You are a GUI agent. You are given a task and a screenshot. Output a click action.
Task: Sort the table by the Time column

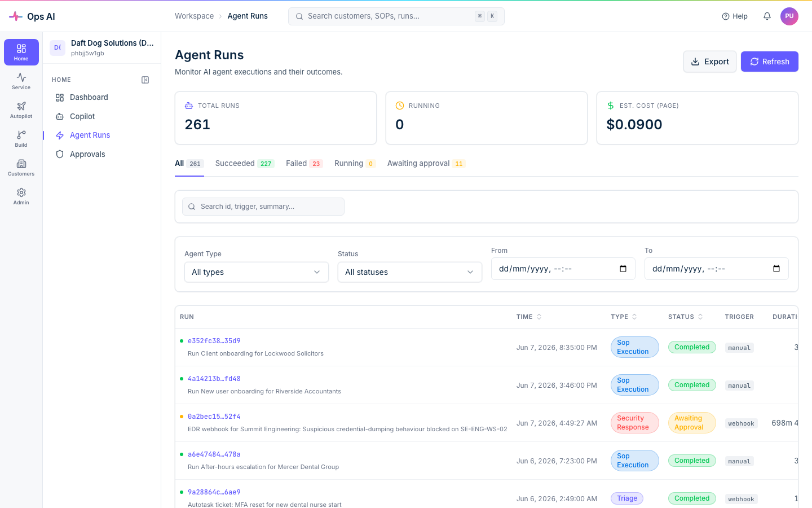pos(529,317)
